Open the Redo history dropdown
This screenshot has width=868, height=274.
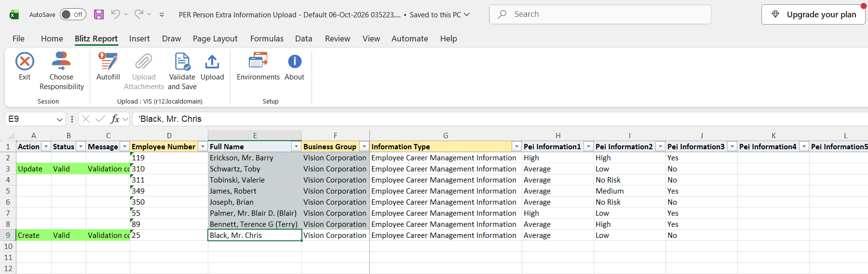point(149,14)
